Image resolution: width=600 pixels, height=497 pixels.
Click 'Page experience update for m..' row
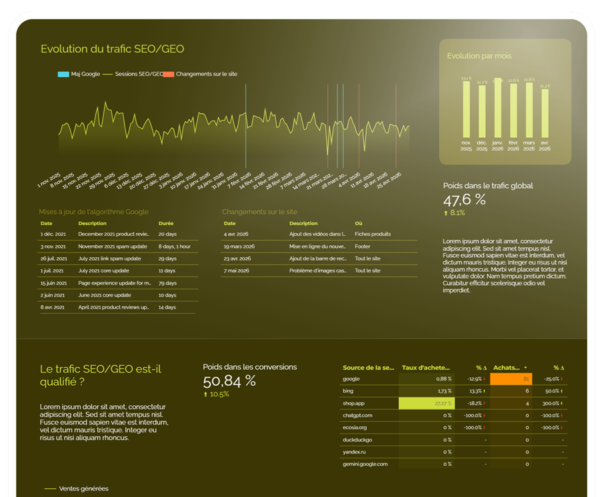pos(118,283)
